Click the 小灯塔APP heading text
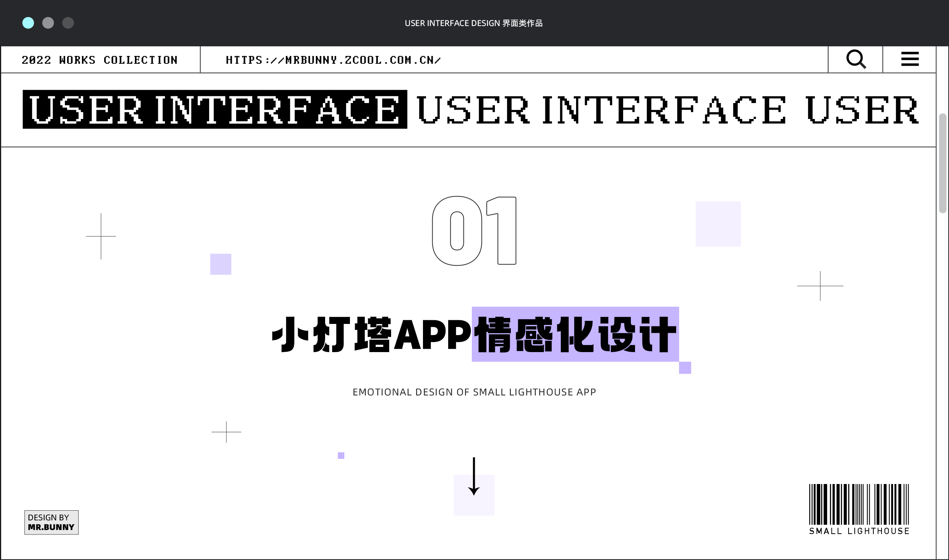This screenshot has height=560, width=949. coord(371,334)
